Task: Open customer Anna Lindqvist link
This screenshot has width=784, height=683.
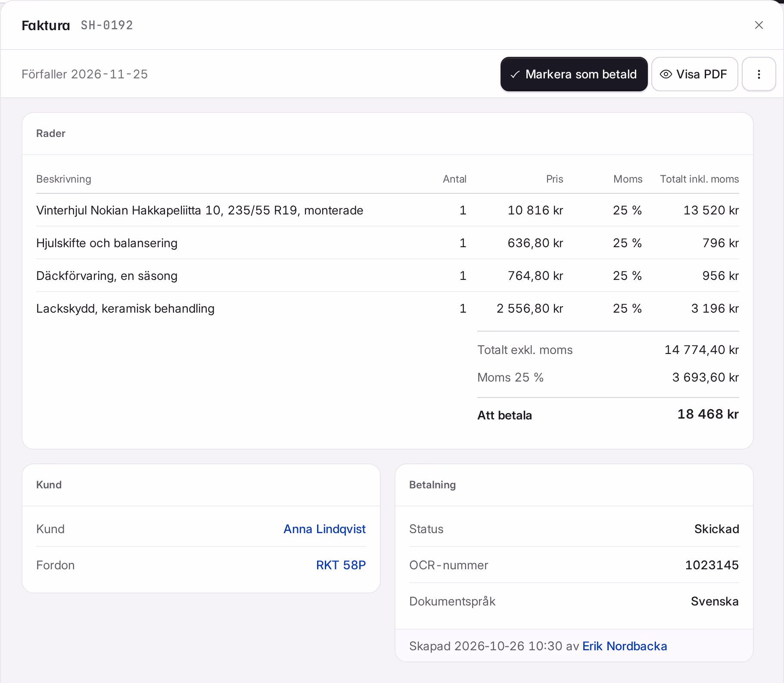Action: click(x=324, y=529)
